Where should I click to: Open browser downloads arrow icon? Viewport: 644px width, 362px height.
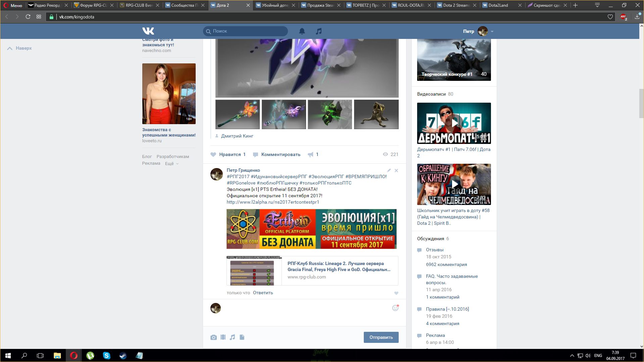637,16
